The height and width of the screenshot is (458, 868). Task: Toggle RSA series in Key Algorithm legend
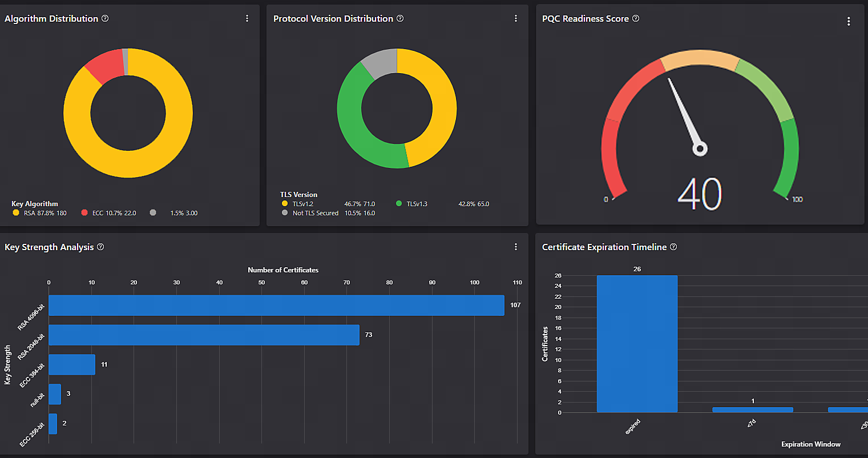(x=40, y=213)
